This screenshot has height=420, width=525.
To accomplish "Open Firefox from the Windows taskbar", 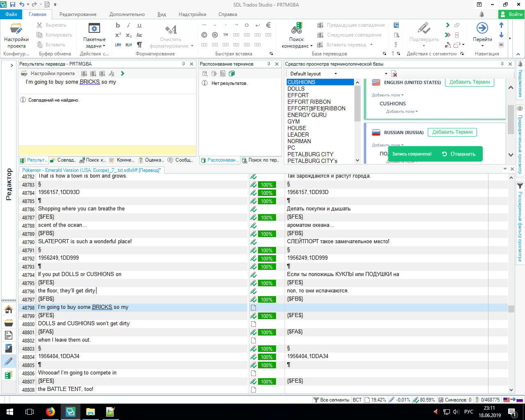I will click(50, 412).
